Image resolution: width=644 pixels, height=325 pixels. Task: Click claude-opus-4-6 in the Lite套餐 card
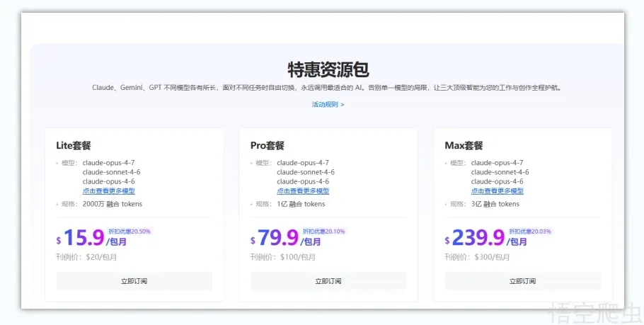point(108,181)
